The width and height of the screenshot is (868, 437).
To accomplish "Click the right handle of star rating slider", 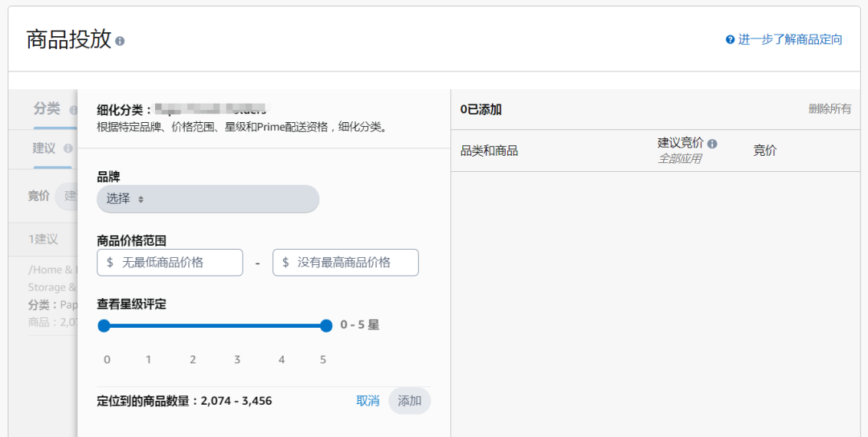I will [x=325, y=325].
